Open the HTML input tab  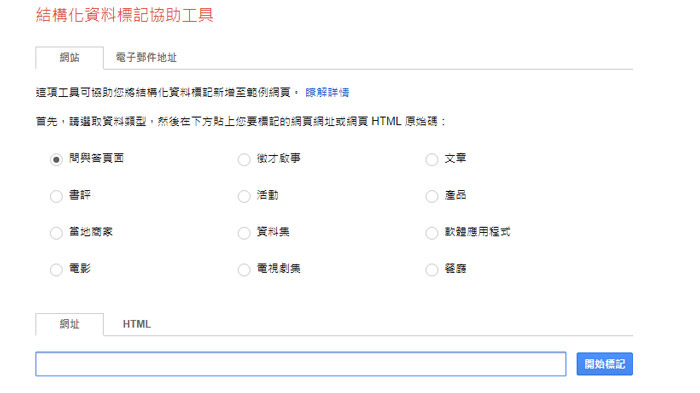click(x=137, y=324)
